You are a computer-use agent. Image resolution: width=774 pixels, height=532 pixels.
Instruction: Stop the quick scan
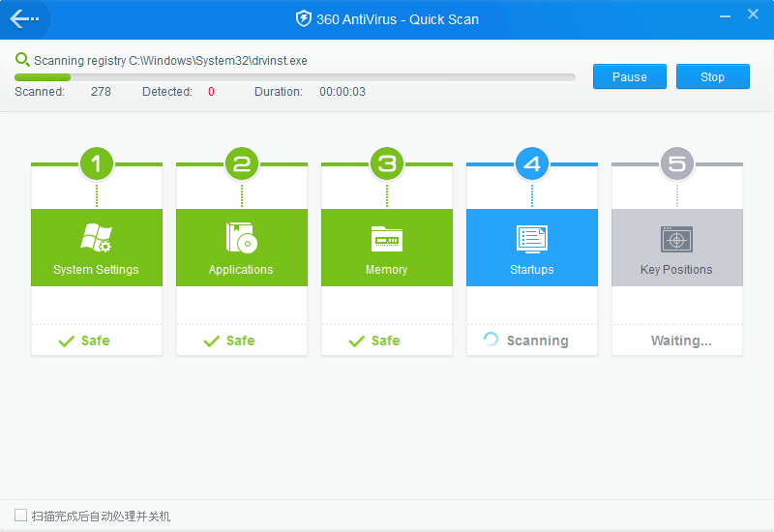pyautogui.click(x=712, y=76)
